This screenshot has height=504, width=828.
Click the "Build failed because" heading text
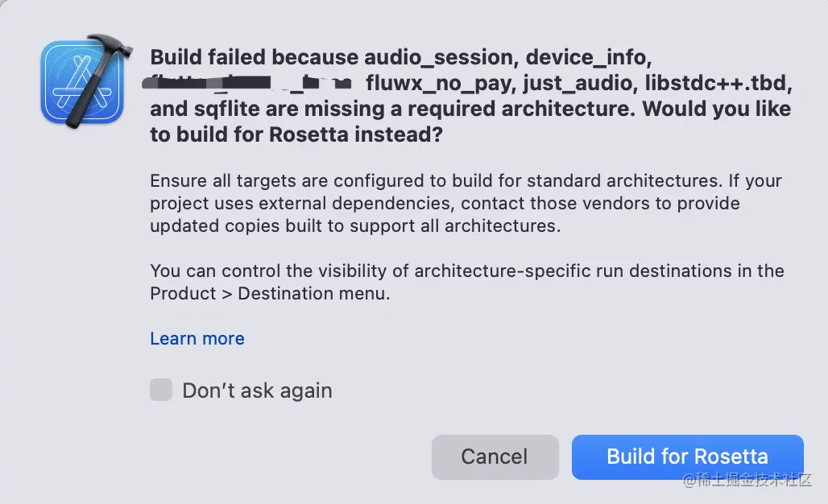[255, 58]
